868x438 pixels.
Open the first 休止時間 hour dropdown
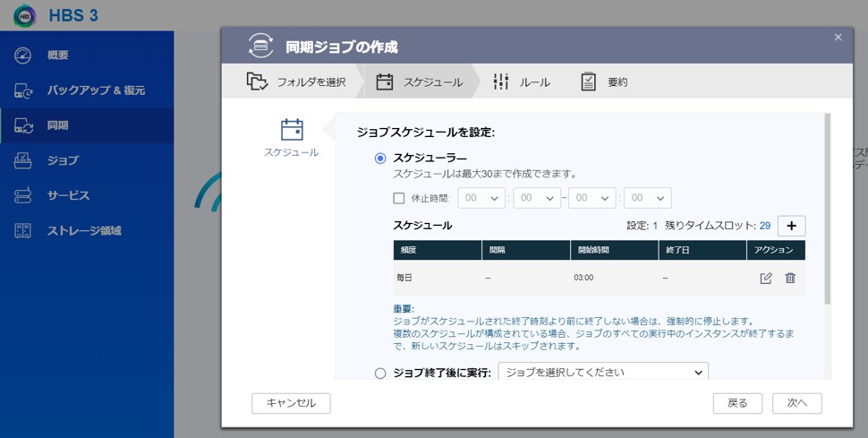(481, 198)
